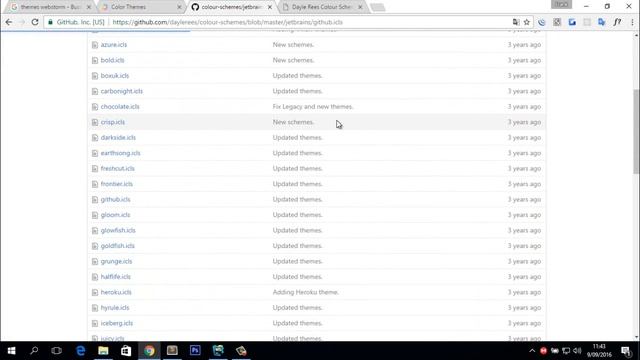Open github.icls in the file list

point(116,200)
